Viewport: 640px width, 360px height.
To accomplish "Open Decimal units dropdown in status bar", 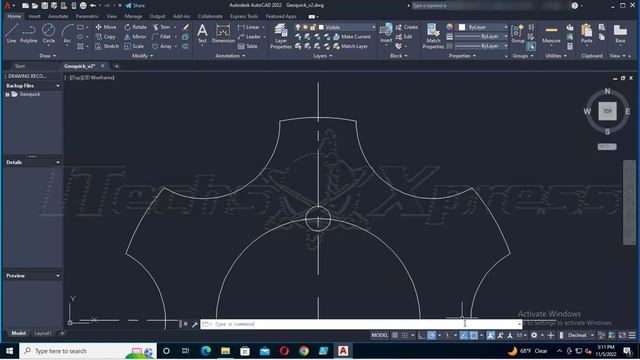I will click(x=580, y=335).
